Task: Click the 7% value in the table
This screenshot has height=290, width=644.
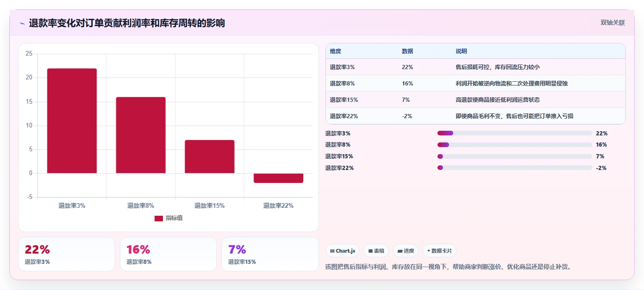Action: click(406, 100)
